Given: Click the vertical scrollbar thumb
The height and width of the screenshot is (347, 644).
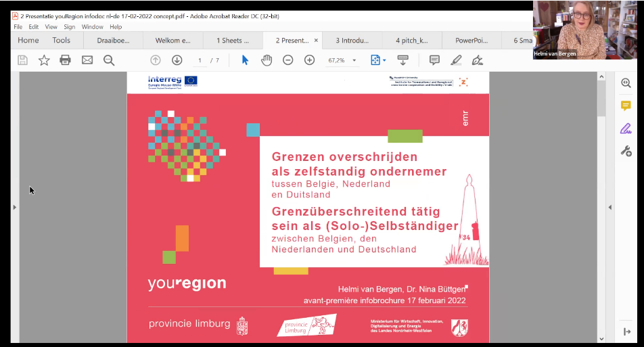Looking at the screenshot, I should [x=601, y=99].
